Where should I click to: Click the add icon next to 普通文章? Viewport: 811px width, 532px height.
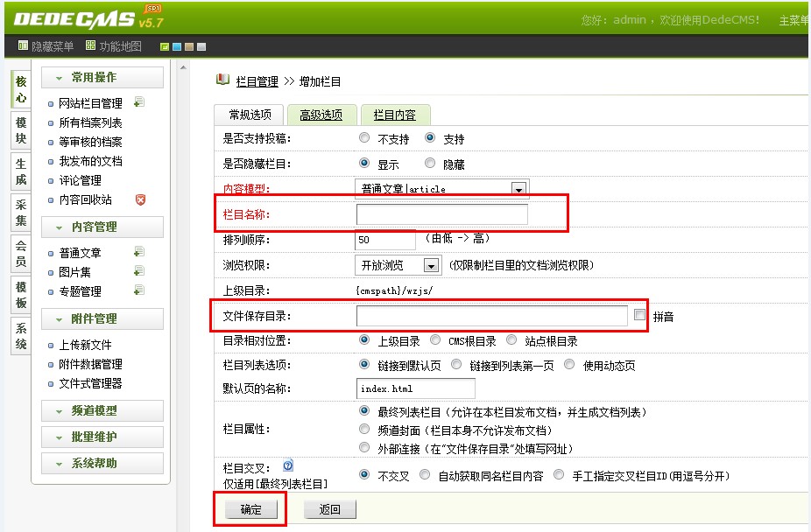click(x=138, y=253)
